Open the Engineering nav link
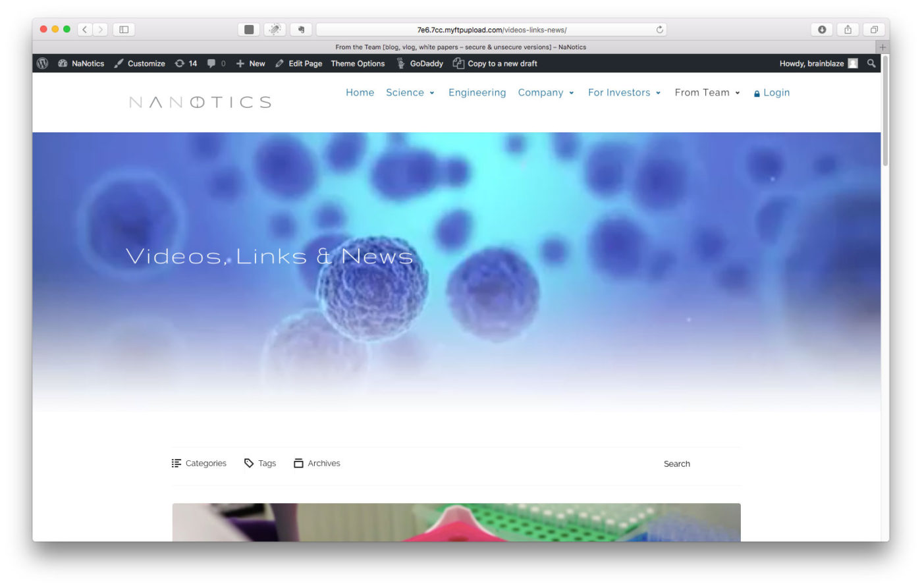 coord(477,92)
